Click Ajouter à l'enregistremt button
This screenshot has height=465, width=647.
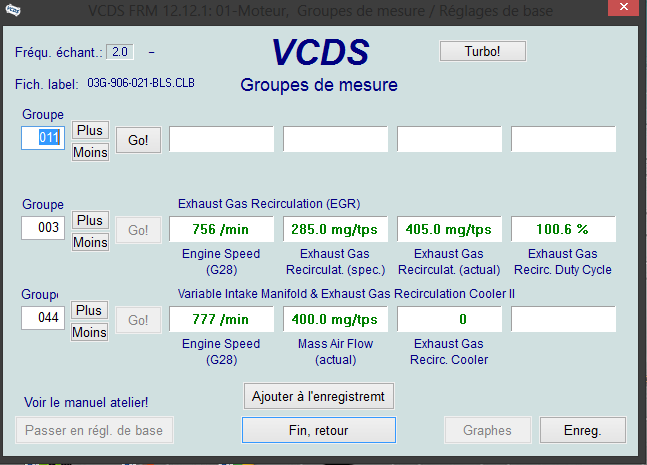click(x=319, y=397)
